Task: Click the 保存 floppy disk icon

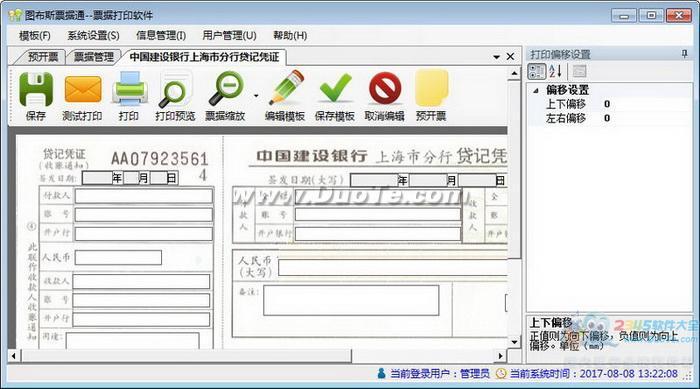Action: click(36, 89)
